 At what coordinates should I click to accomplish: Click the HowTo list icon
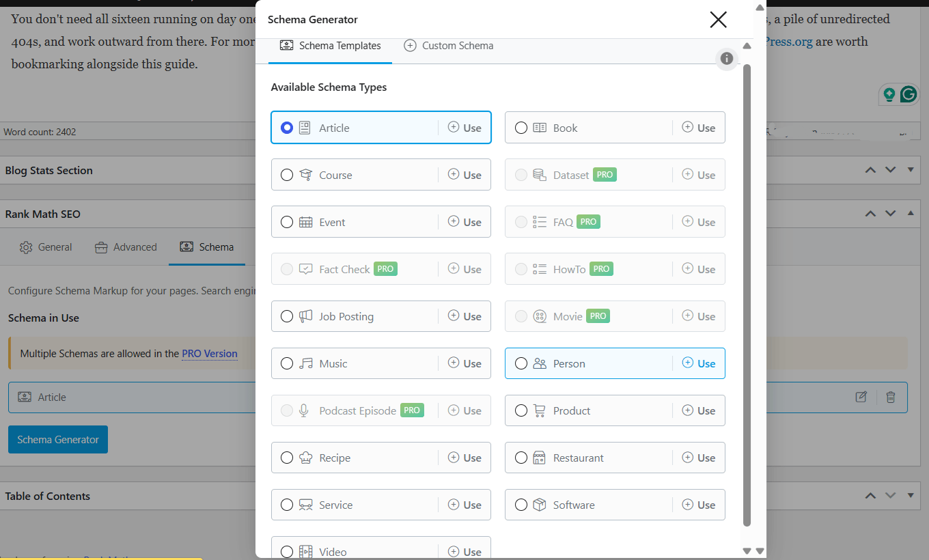click(x=540, y=269)
